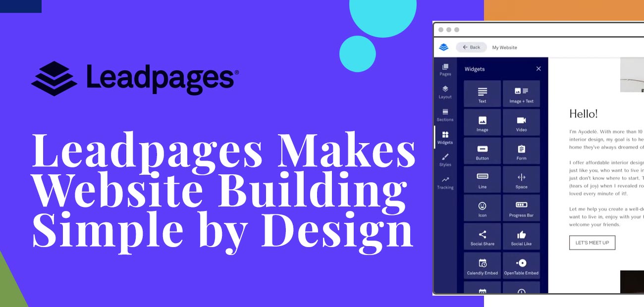Add an Icon widget
This screenshot has height=307, width=644.
(482, 207)
